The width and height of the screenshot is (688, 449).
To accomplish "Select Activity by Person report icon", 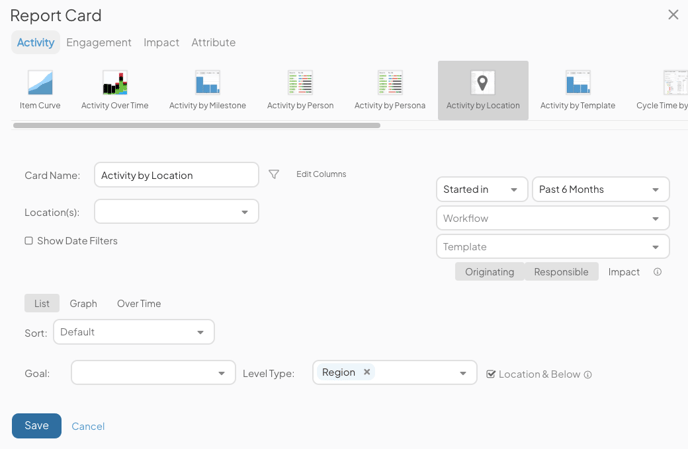I will 300,83.
